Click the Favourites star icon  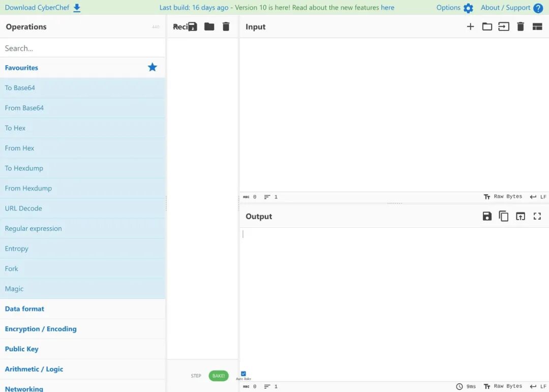[152, 67]
